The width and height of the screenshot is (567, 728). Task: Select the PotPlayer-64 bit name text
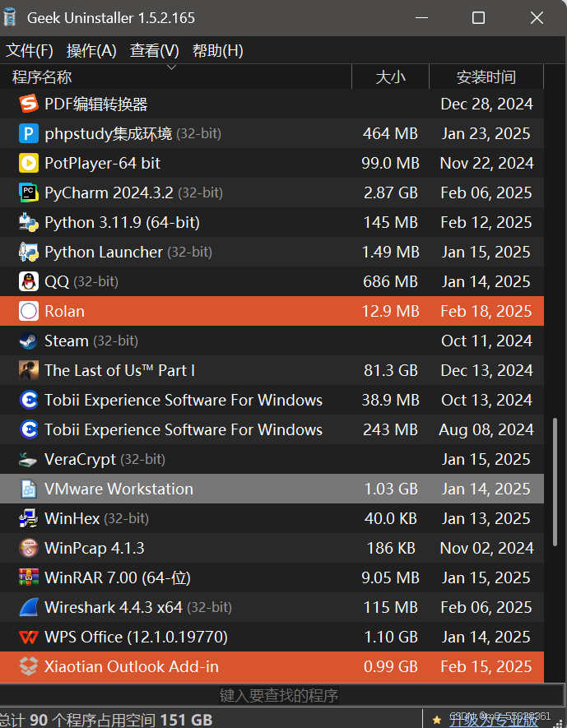102,164
